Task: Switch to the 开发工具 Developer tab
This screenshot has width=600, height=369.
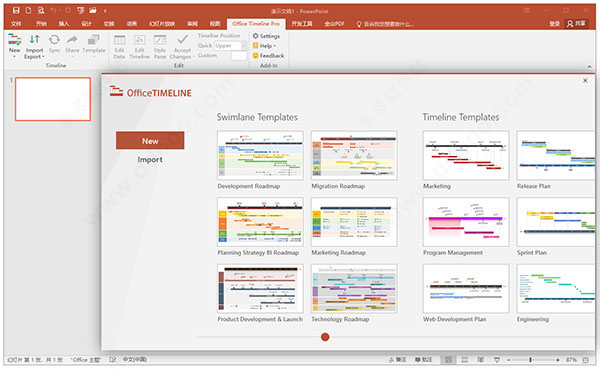Action: (x=302, y=24)
